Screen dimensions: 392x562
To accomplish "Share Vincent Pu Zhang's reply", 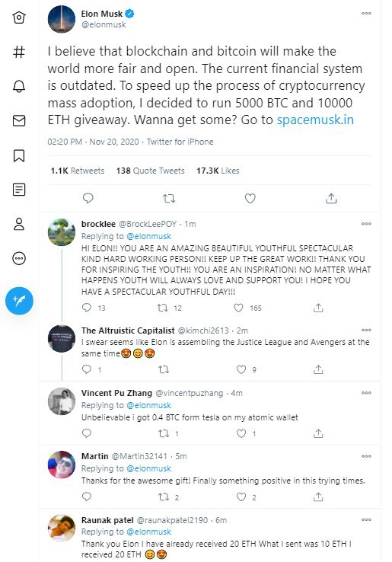I will pyautogui.click(x=318, y=433).
